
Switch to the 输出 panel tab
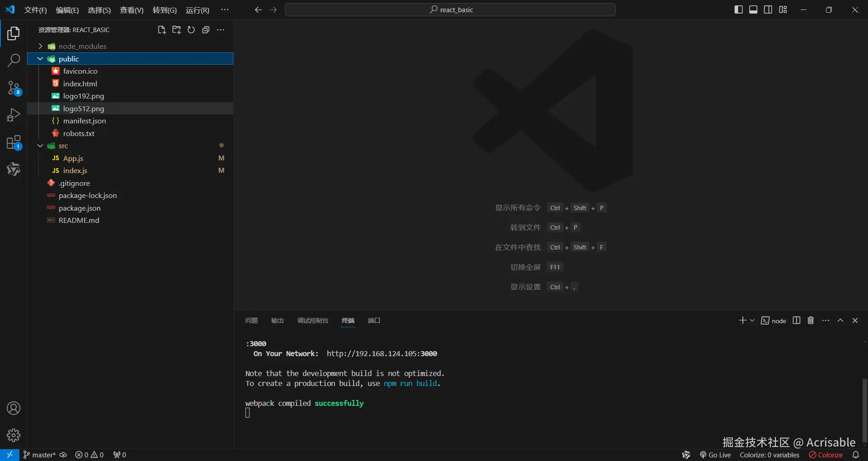click(277, 320)
